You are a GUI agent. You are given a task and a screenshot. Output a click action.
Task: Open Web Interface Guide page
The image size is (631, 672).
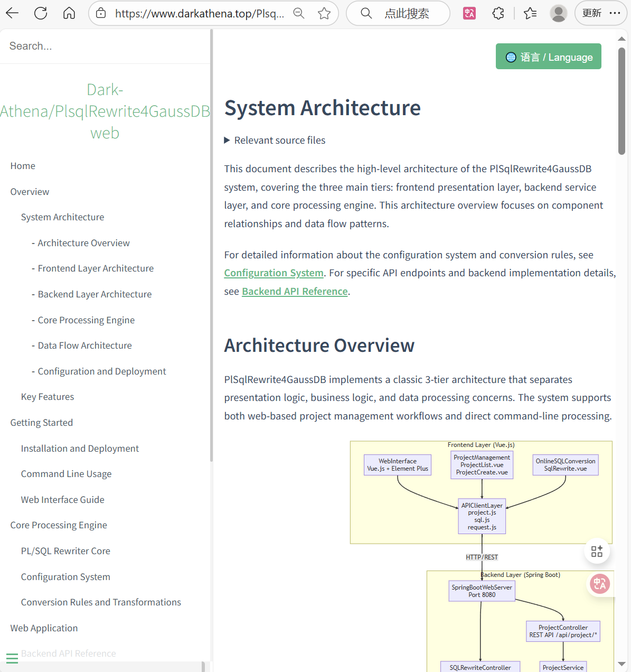pos(62,500)
